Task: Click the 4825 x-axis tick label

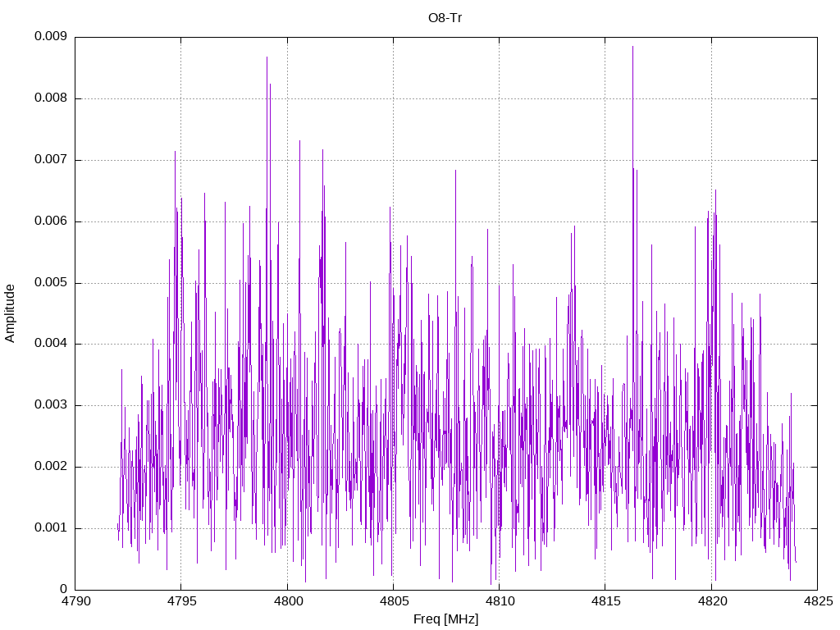Action: [x=818, y=601]
